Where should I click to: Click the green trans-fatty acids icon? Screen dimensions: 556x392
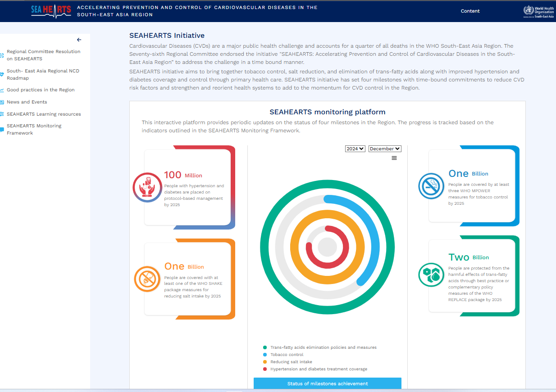432,275
